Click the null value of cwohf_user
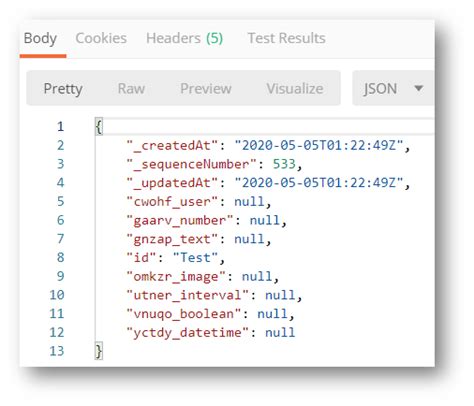Viewport: 474px width, 406px height. 249,201
